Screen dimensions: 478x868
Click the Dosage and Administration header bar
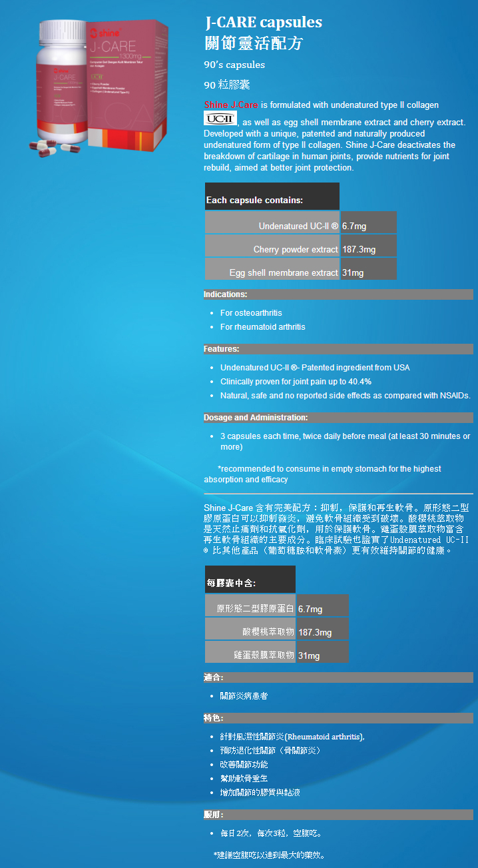(x=338, y=418)
